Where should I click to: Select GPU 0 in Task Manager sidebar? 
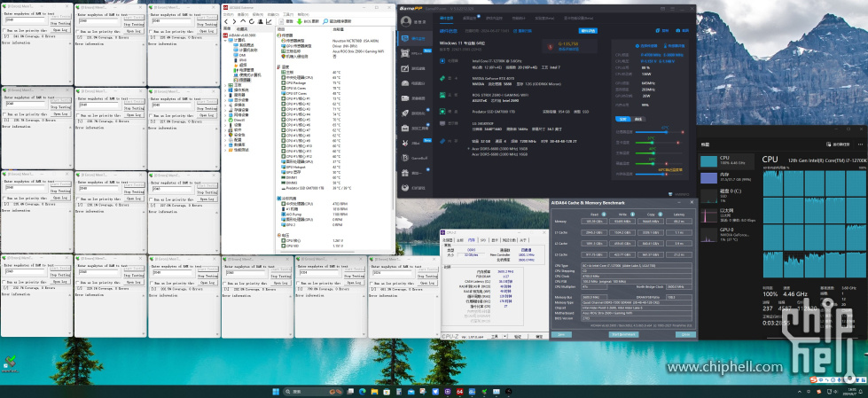pos(726,234)
